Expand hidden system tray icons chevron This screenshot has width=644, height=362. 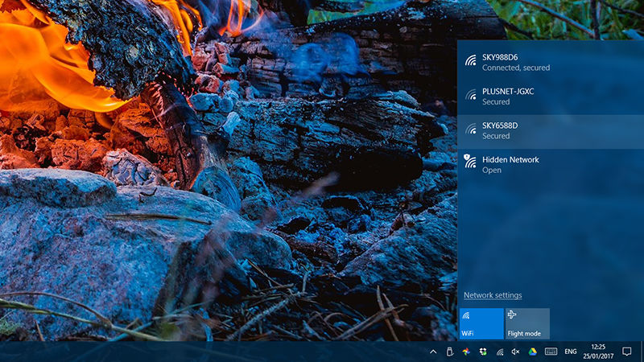coord(433,352)
